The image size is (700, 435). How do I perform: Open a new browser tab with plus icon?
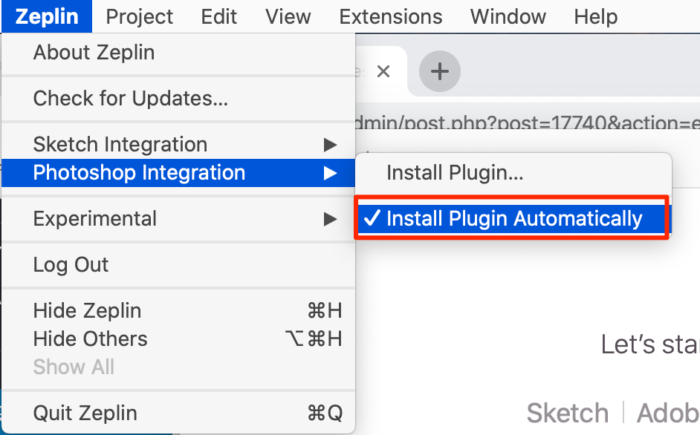pyautogui.click(x=439, y=71)
